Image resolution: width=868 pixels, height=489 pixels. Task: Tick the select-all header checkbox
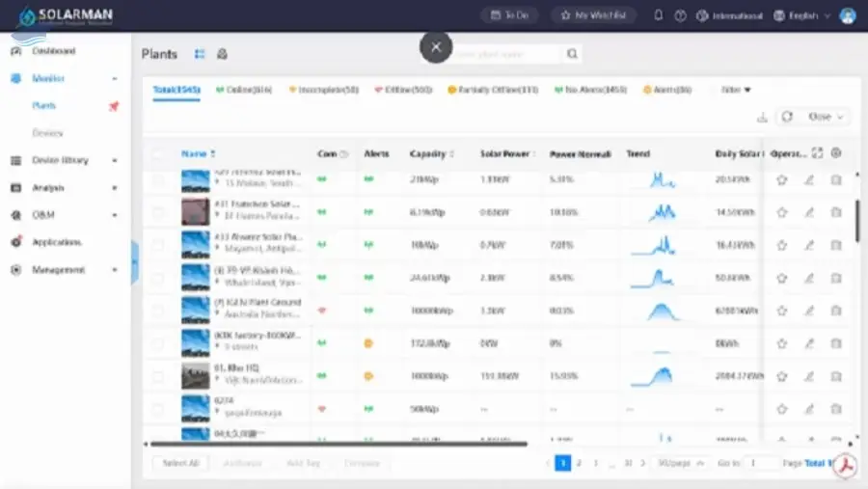pyautogui.click(x=158, y=154)
